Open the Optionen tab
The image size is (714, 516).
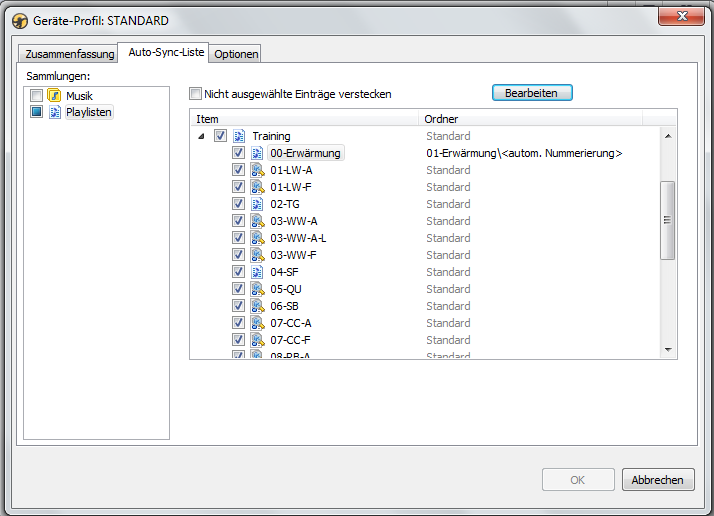[x=236, y=54]
